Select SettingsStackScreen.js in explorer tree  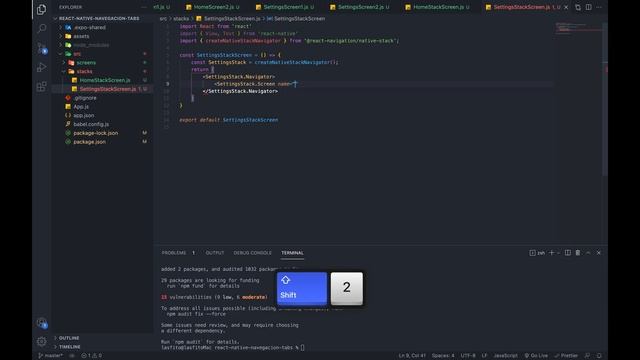click(x=108, y=89)
